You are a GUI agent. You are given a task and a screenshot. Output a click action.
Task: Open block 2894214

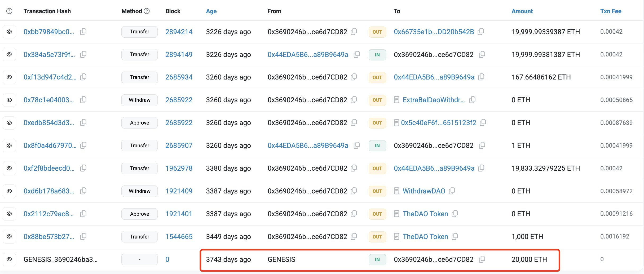click(x=179, y=32)
